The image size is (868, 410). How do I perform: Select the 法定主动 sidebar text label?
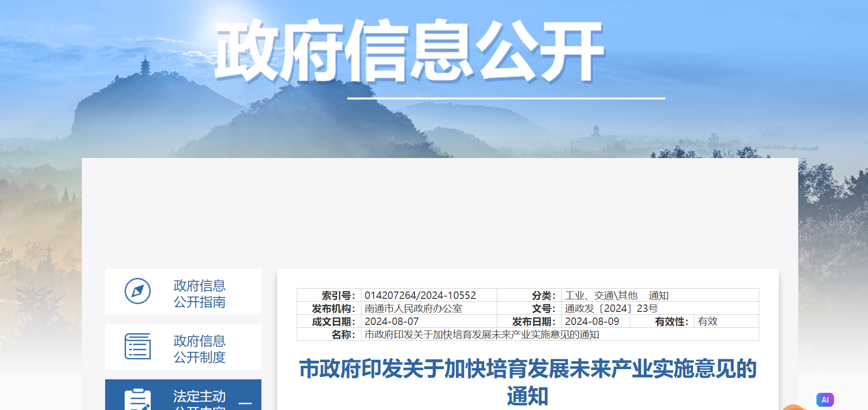(x=199, y=396)
